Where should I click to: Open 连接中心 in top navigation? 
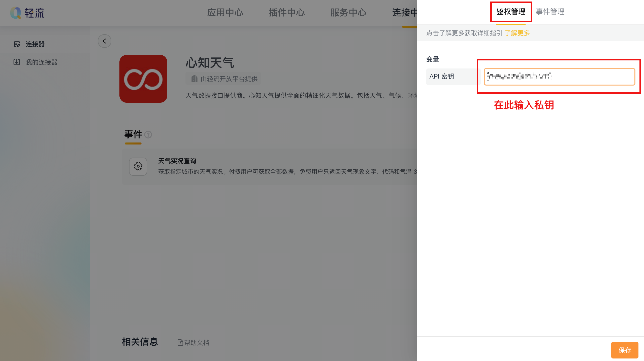[405, 13]
